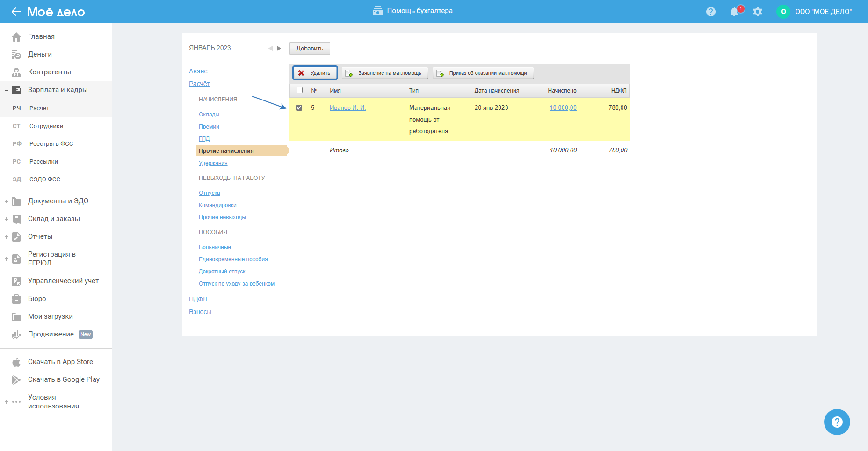
Task: Open Контрагенты section in sidebar
Action: tap(49, 72)
